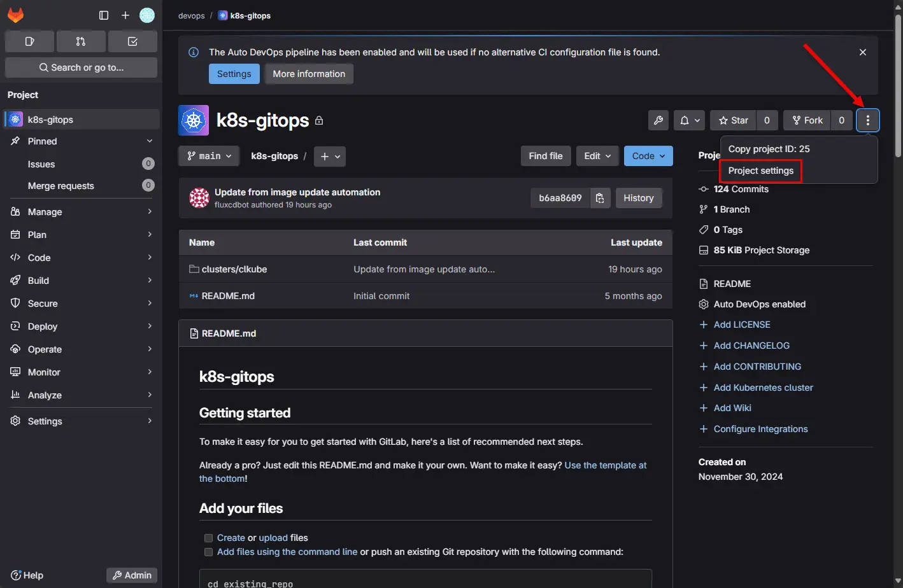Click the Build rocket icon

[15, 281]
